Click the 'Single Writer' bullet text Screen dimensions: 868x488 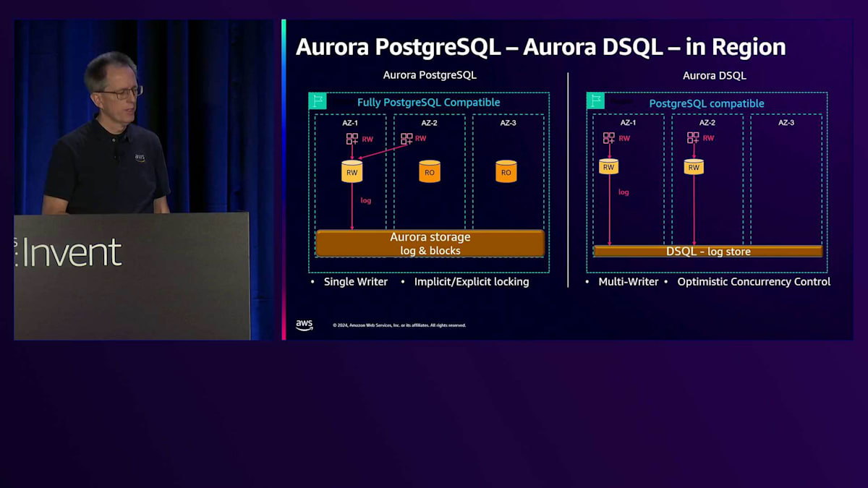(x=356, y=282)
